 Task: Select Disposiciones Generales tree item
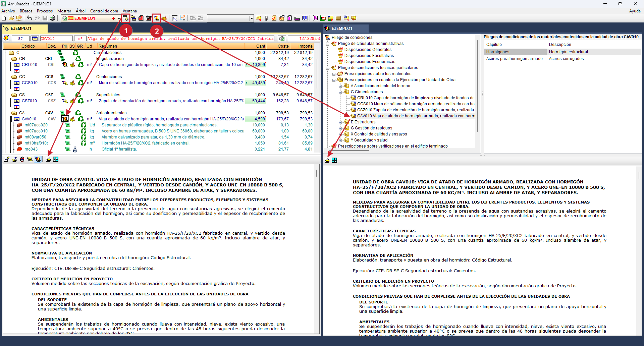[368, 50]
